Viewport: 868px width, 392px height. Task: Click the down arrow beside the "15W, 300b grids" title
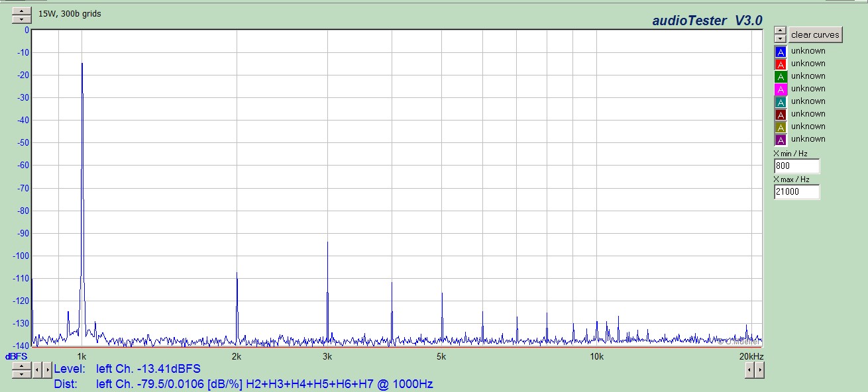[21, 20]
